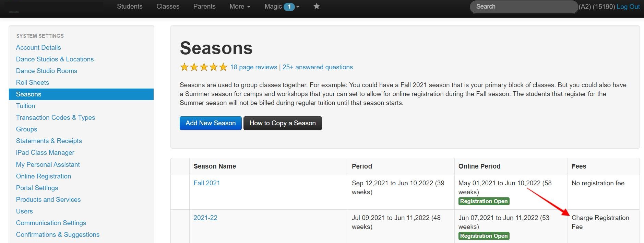Go to the Classes menu item

(x=168, y=7)
